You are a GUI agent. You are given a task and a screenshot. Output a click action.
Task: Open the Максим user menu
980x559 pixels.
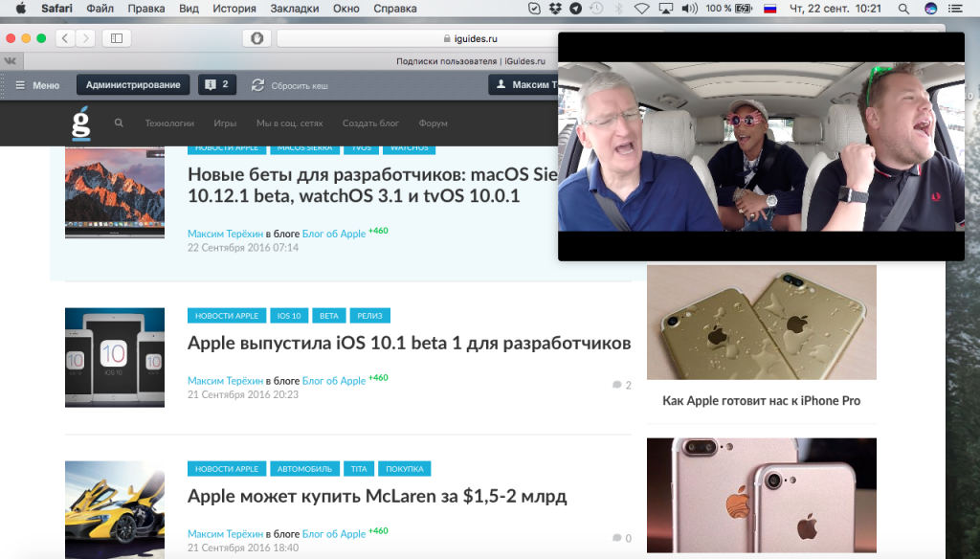(x=523, y=84)
